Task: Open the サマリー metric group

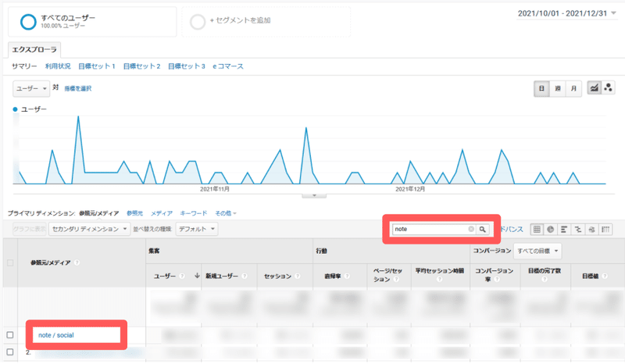Action: tap(24, 66)
